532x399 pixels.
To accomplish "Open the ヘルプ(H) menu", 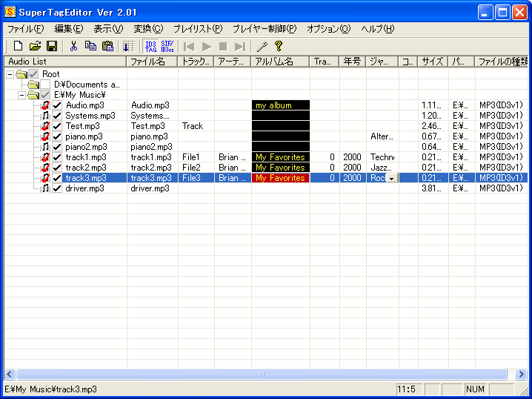I will pos(378,29).
